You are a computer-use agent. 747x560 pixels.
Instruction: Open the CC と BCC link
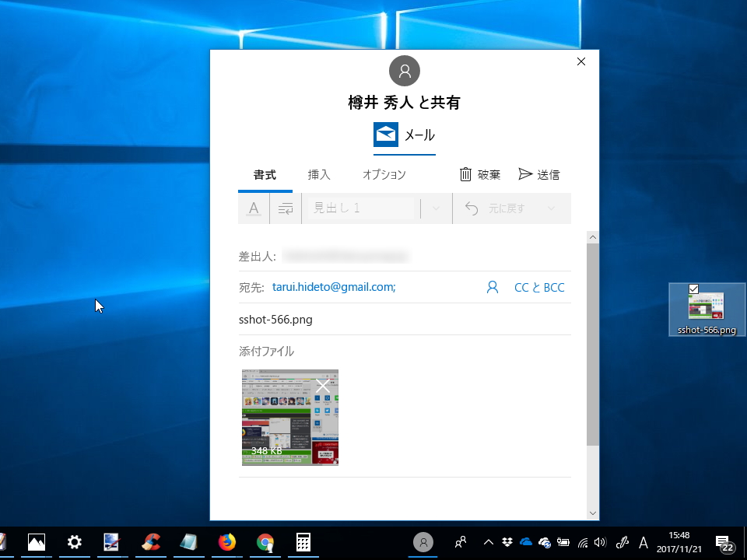pos(539,287)
